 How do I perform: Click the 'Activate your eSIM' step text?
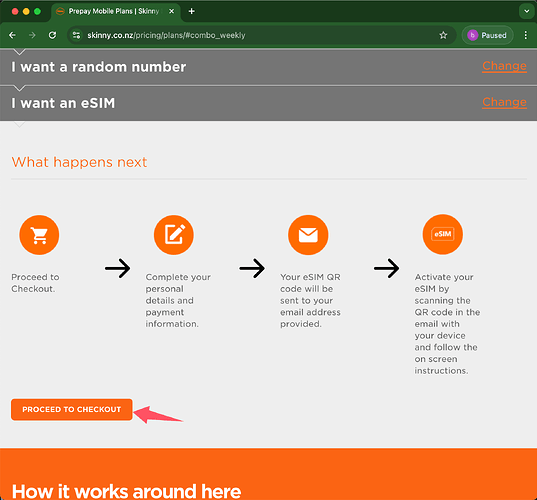(447, 324)
